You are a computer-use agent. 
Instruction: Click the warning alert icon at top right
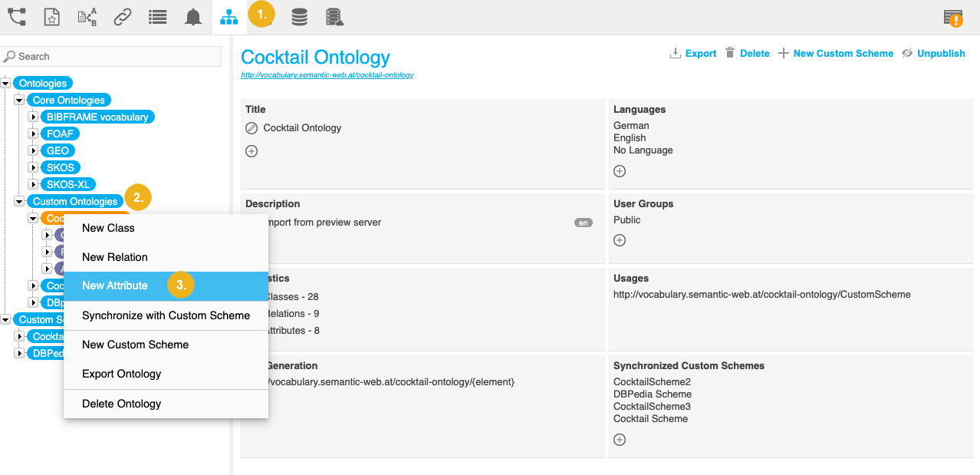[954, 18]
